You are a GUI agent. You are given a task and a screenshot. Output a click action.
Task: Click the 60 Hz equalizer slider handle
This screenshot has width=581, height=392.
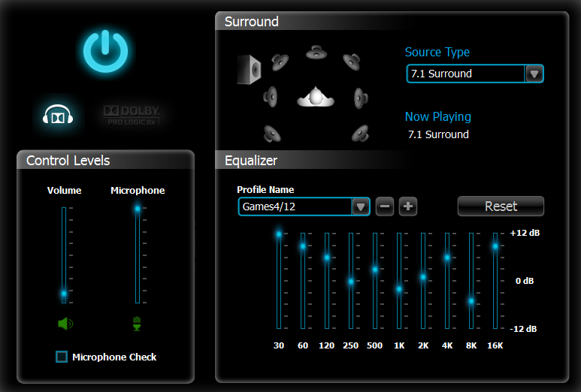pyautogui.click(x=303, y=246)
